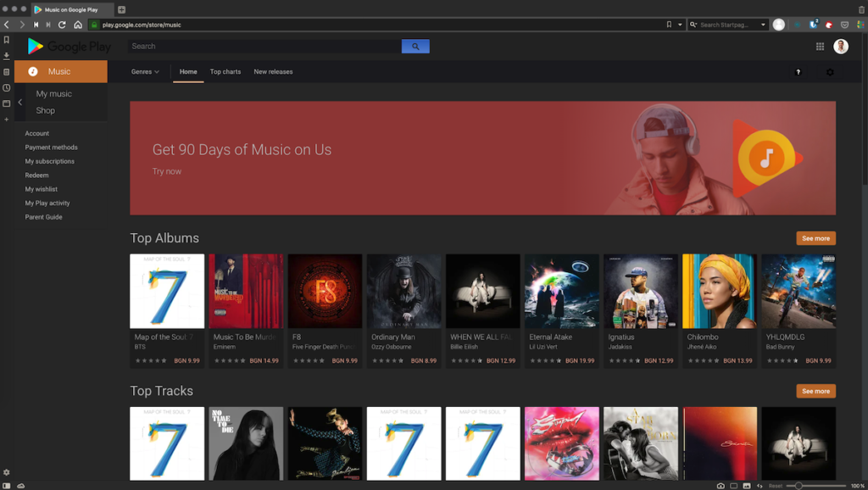The height and width of the screenshot is (490, 868).
Task: Open Play Music help question mark icon
Action: [x=798, y=73]
